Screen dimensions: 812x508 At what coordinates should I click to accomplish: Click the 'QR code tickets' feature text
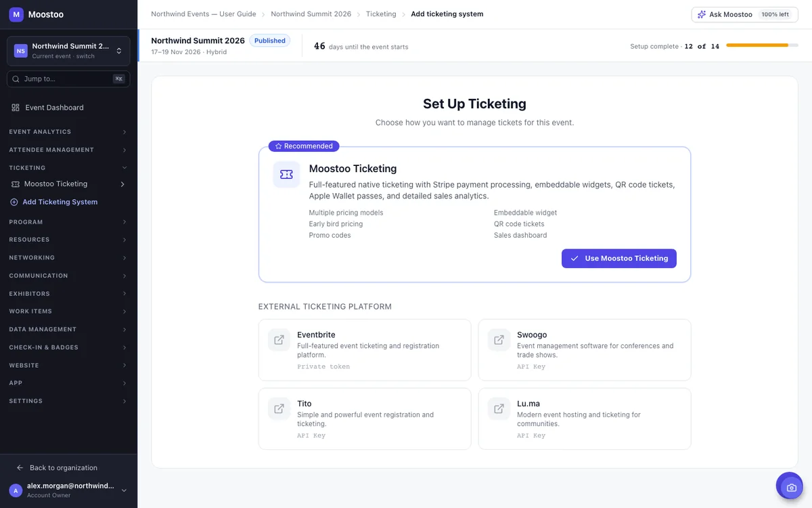tap(519, 224)
